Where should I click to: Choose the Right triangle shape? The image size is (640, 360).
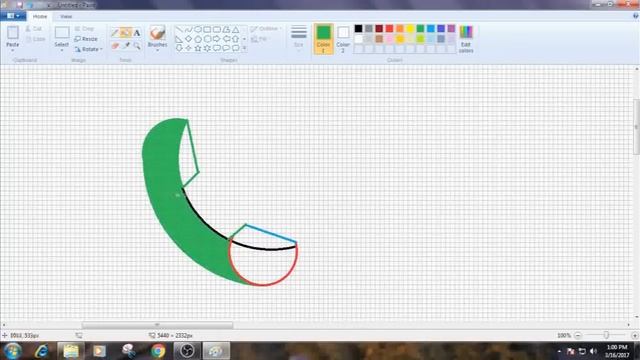(179, 39)
